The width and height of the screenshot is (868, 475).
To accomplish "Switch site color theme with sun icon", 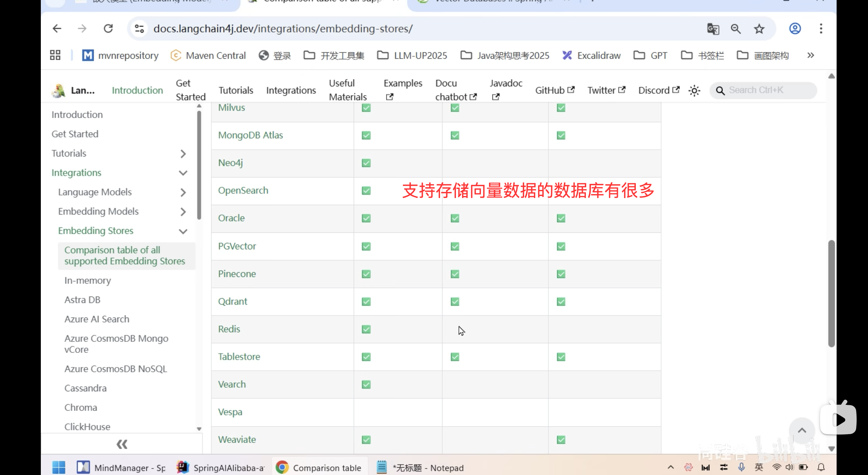I will tap(694, 90).
